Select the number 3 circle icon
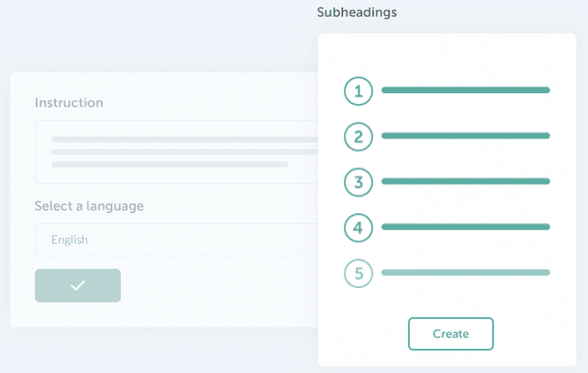The image size is (588, 373). tap(358, 182)
